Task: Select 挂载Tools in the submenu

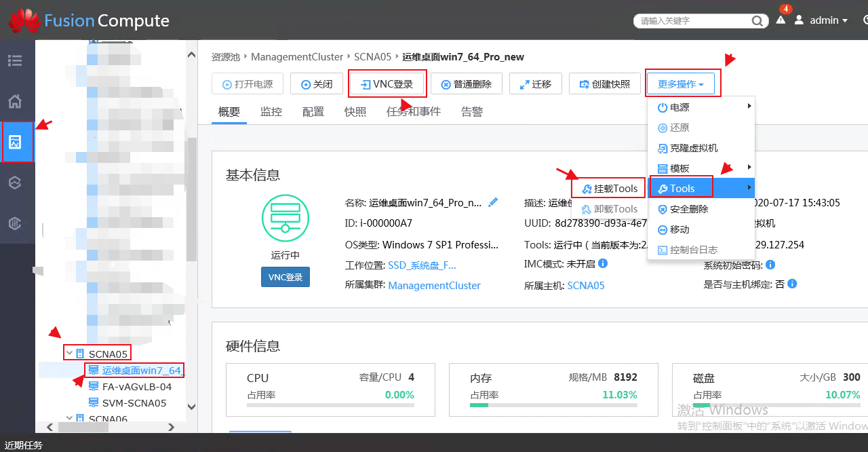Action: pyautogui.click(x=609, y=189)
